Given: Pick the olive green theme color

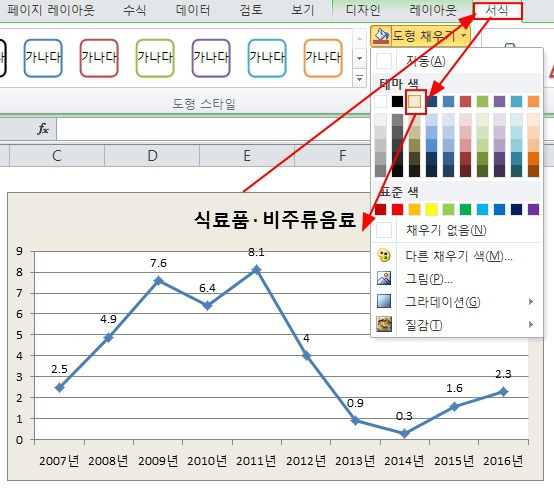Looking at the screenshot, I should pyautogui.click(x=483, y=101).
